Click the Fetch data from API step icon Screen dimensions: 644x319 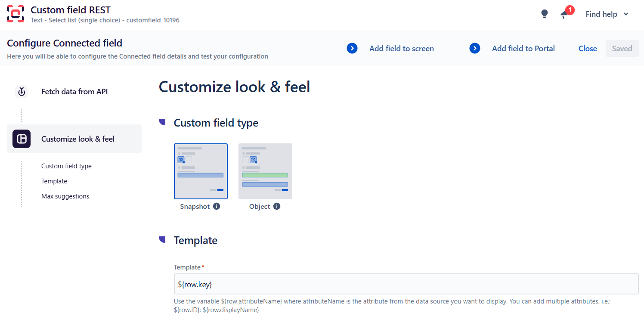22,92
